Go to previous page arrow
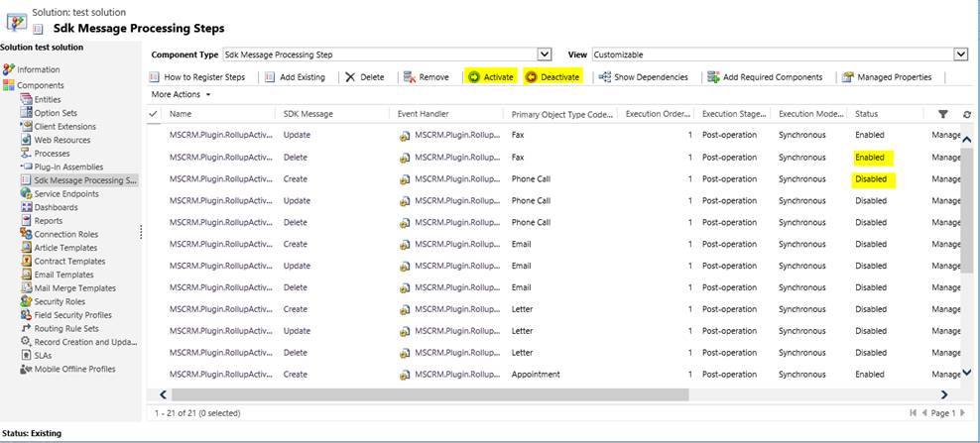 pyautogui.click(x=924, y=413)
